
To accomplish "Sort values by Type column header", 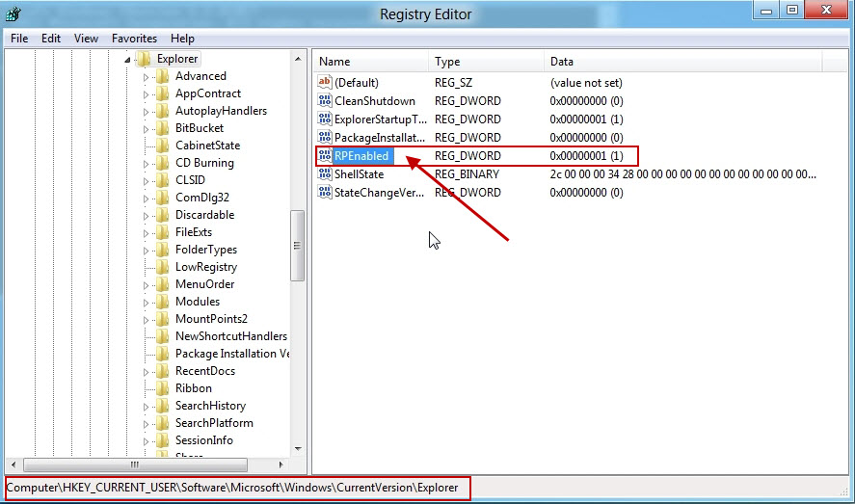I will [487, 62].
